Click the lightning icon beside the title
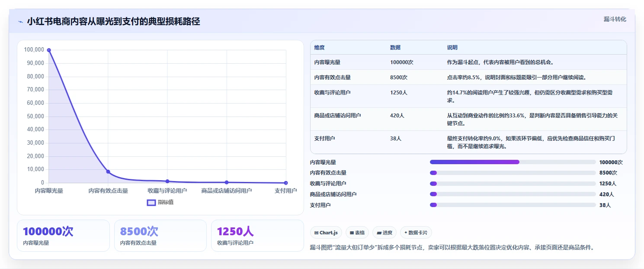Image resolution: width=644 pixels, height=269 pixels. 21,22
